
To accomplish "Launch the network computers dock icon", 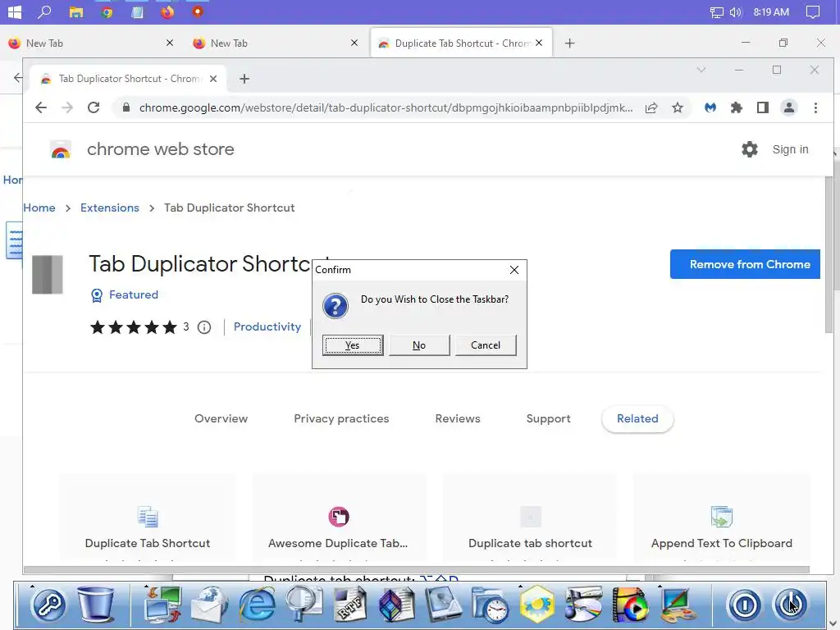I will point(163,605).
